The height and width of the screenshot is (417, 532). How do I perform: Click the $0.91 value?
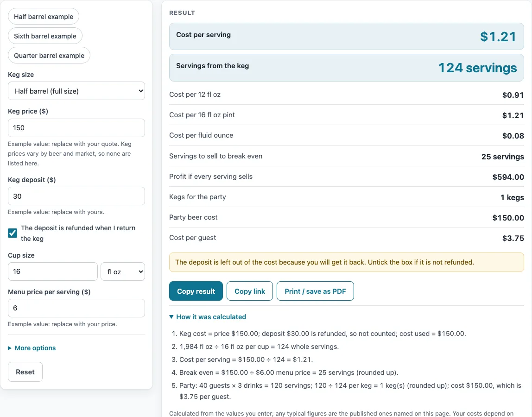pyautogui.click(x=513, y=95)
